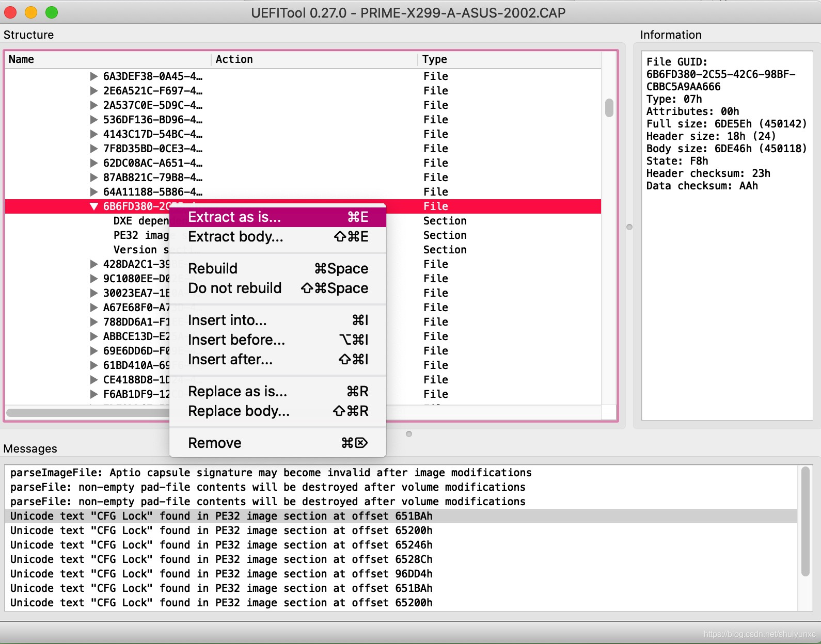Select message with offset 65246h
This screenshot has width=821, height=644.
point(401,545)
